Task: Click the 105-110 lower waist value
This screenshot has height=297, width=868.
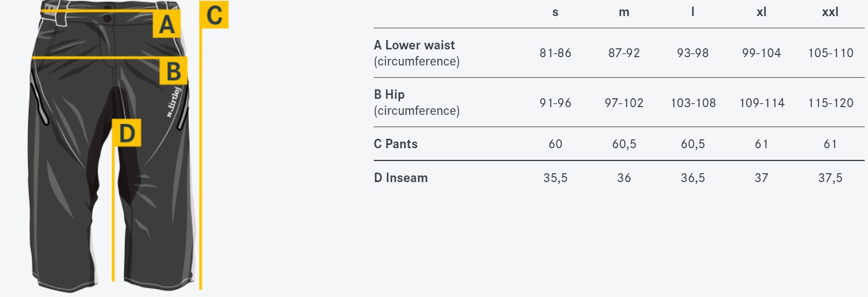Action: pos(830,53)
